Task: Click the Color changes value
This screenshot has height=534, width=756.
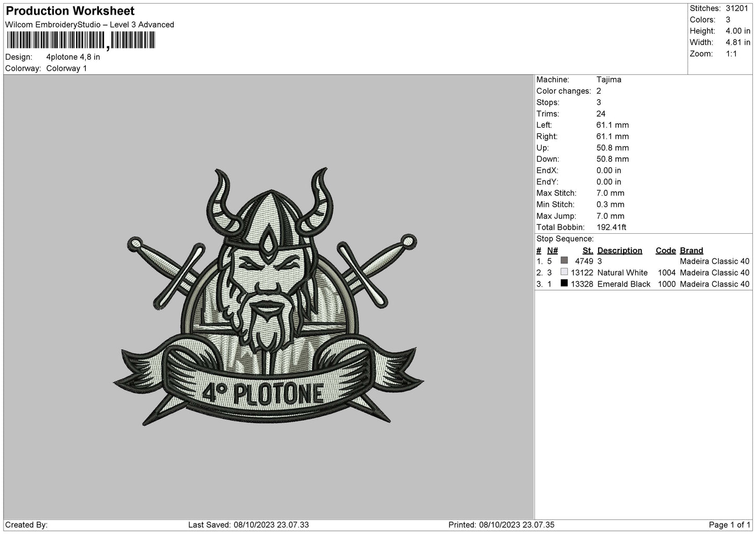Action: click(599, 91)
